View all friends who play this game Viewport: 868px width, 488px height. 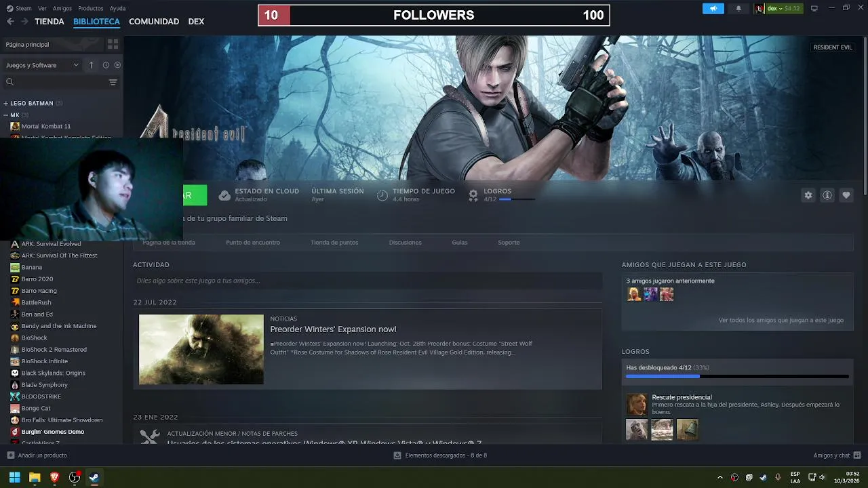click(x=781, y=320)
